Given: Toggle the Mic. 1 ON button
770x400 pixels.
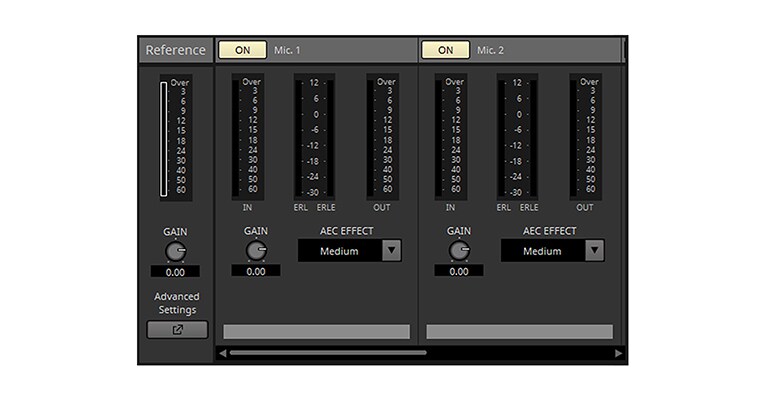Looking at the screenshot, I should coord(243,50).
